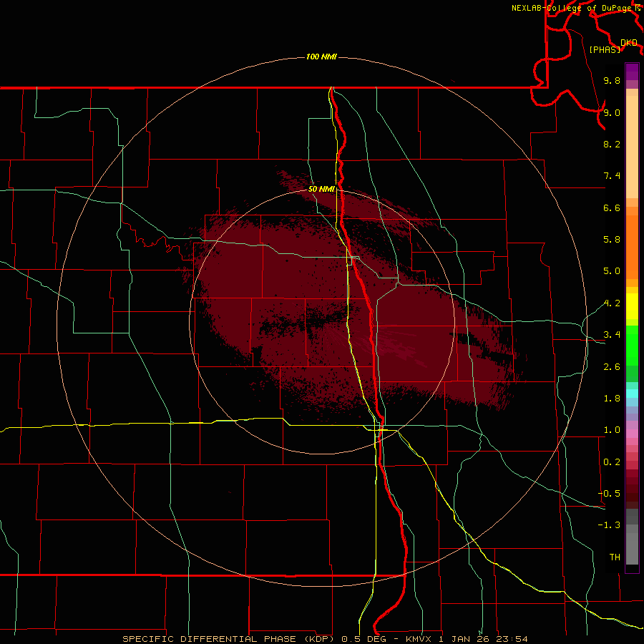Click the -0.5 scale value
The height and width of the screenshot is (644, 644).
click(609, 494)
